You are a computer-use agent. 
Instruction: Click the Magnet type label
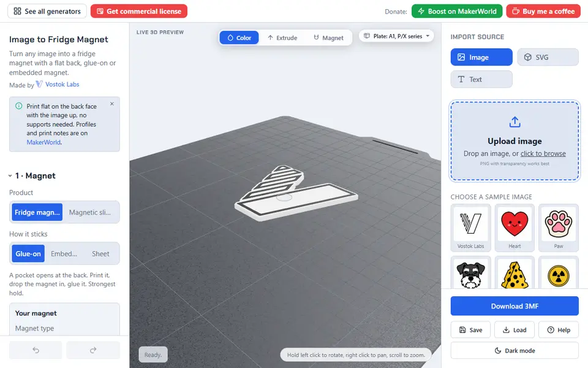pyautogui.click(x=34, y=328)
